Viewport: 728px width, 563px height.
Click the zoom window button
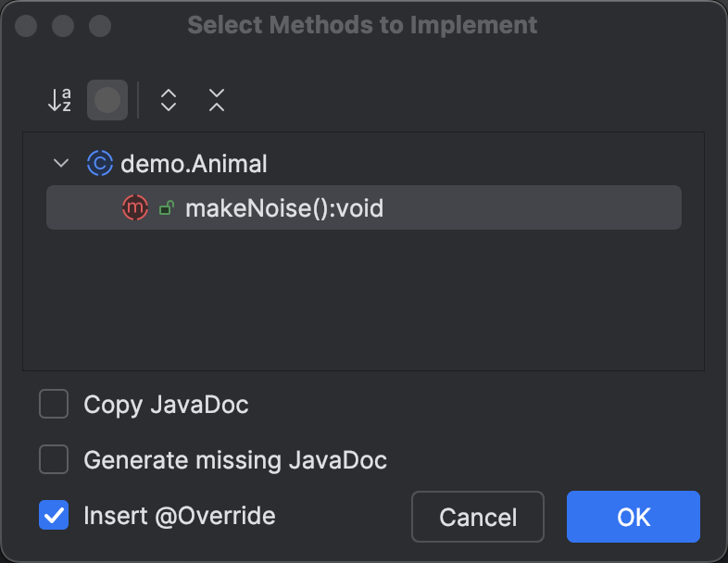(x=100, y=25)
